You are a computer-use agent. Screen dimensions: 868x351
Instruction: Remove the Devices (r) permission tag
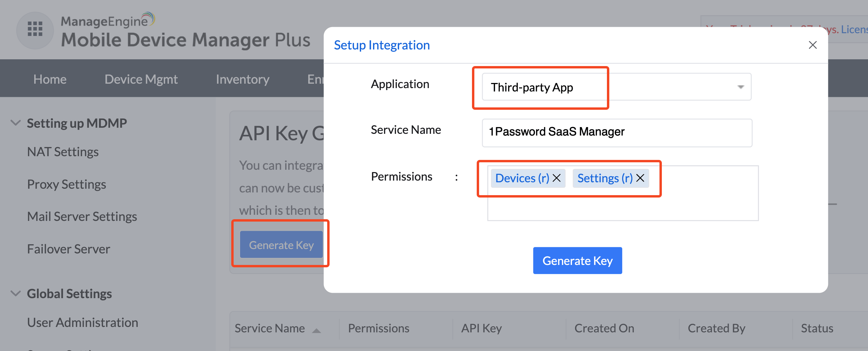(556, 178)
